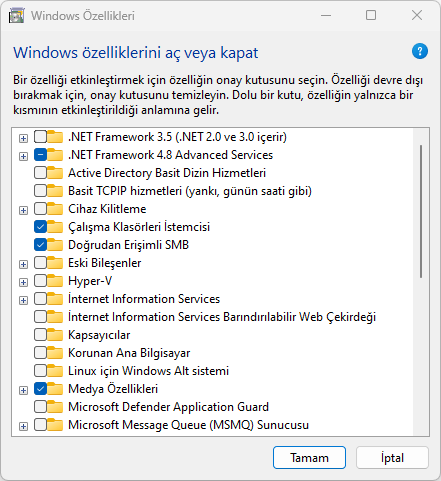Image resolution: width=441 pixels, height=481 pixels.
Task: Toggle .NET Framework 4.8 Advanced Services checkbox
Action: (40, 155)
